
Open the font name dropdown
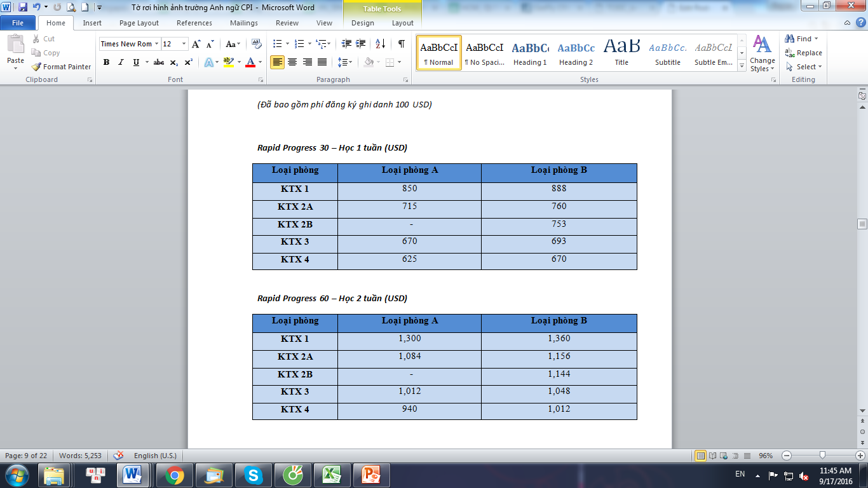(156, 44)
